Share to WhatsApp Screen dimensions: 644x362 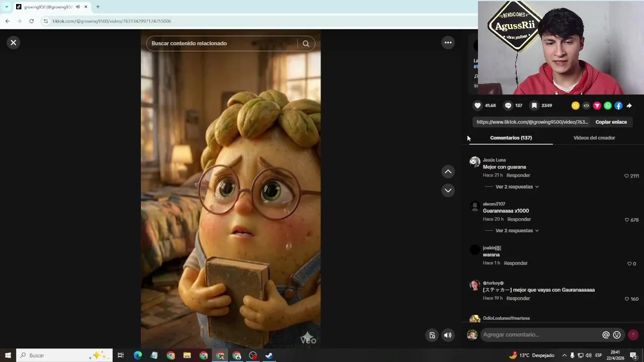click(x=608, y=106)
